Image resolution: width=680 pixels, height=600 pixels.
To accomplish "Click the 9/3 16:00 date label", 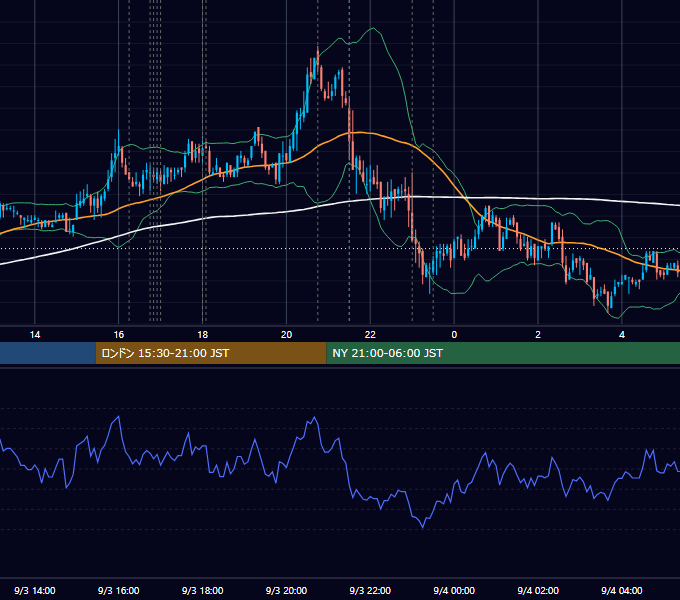I will click(118, 590).
